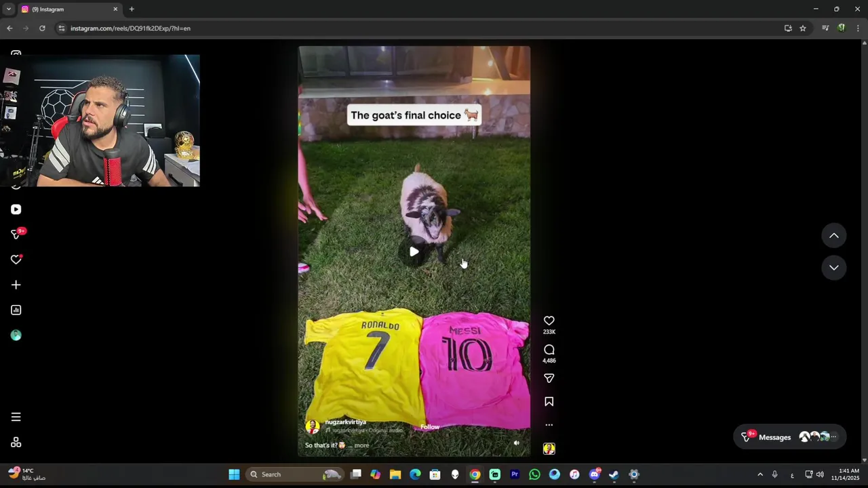Image resolution: width=868 pixels, height=488 pixels.
Task: Open the audio thumbnail beside the reel
Action: (549, 449)
